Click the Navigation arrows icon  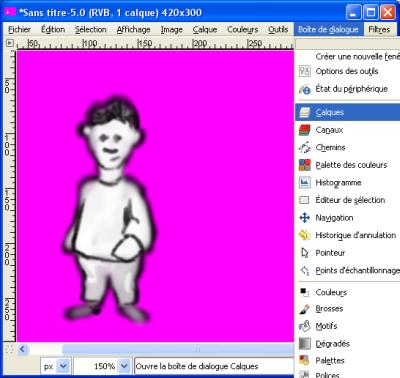pos(304,218)
